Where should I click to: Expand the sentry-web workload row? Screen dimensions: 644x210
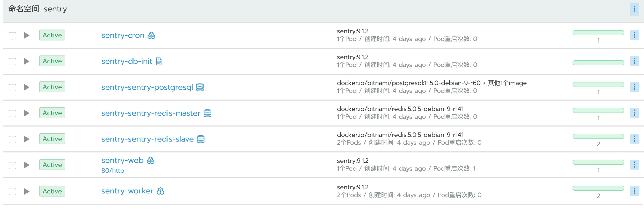[x=27, y=165]
